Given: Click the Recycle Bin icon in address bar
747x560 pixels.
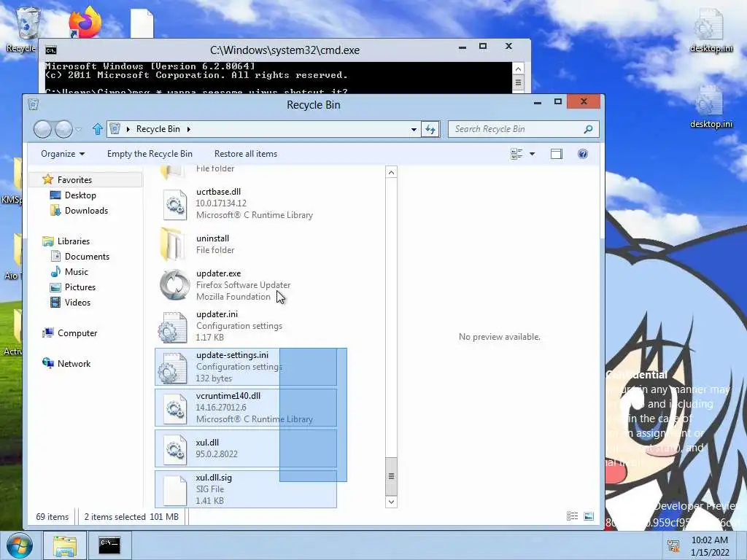Looking at the screenshot, I should (115, 128).
